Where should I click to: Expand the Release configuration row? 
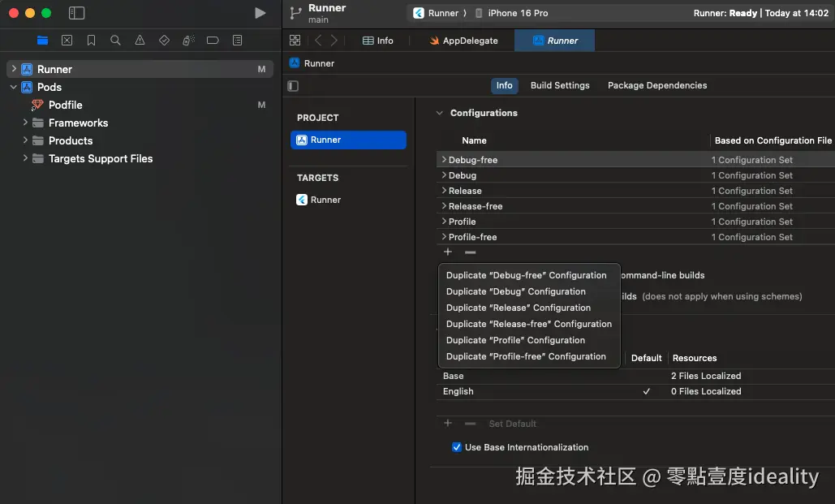coord(444,190)
